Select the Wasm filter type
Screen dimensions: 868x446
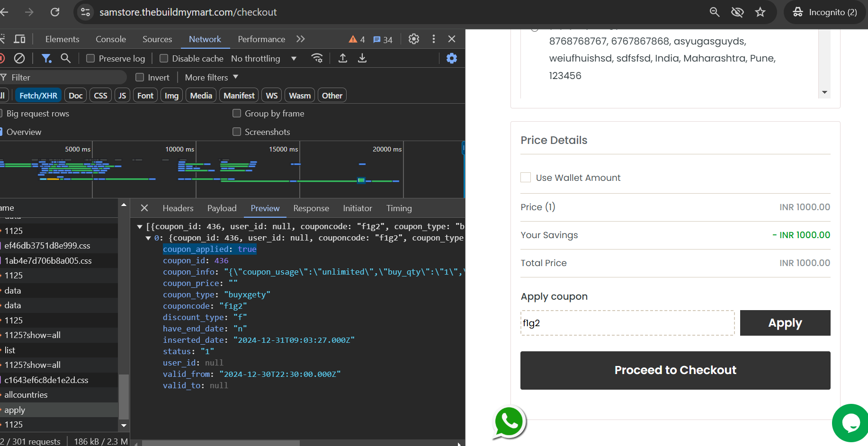pyautogui.click(x=300, y=96)
